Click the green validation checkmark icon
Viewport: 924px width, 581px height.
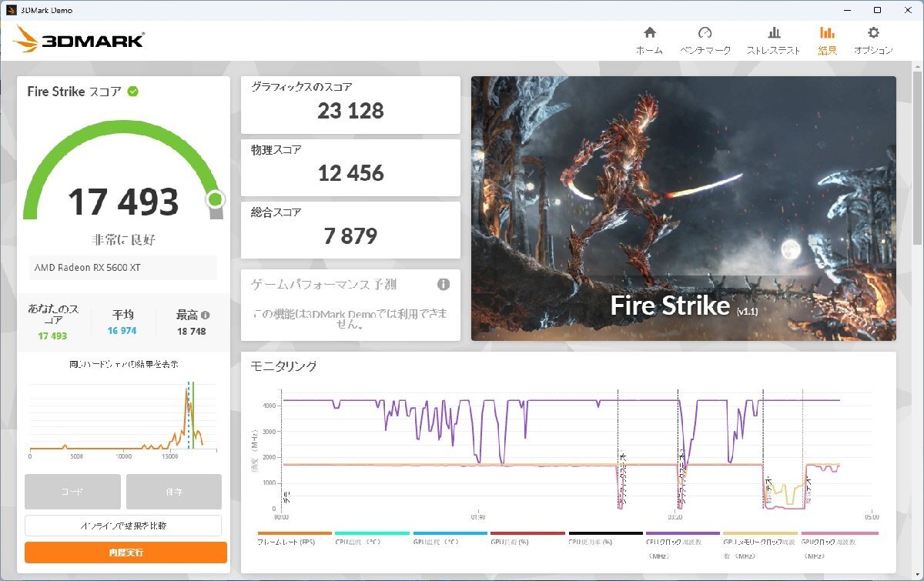tap(133, 91)
